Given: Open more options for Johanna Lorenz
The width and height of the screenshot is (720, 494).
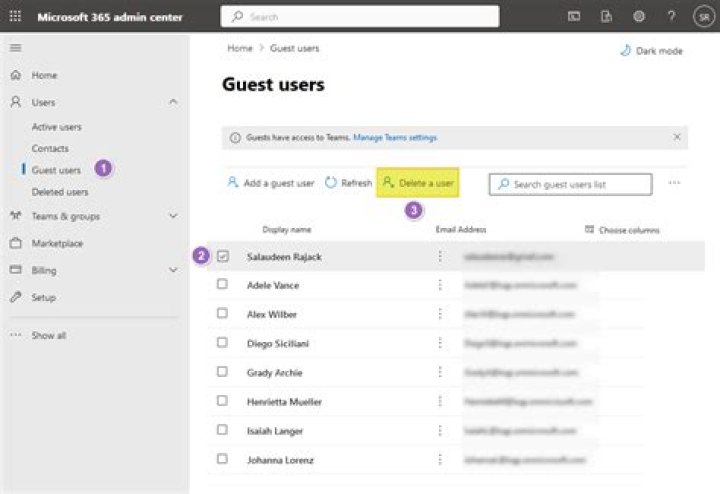Looking at the screenshot, I should click(x=440, y=460).
